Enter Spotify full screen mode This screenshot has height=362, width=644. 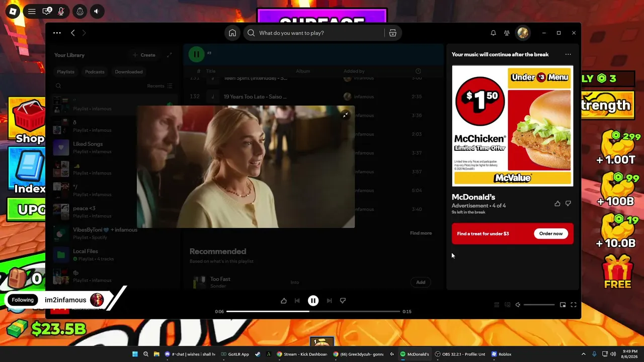pyautogui.click(x=573, y=305)
